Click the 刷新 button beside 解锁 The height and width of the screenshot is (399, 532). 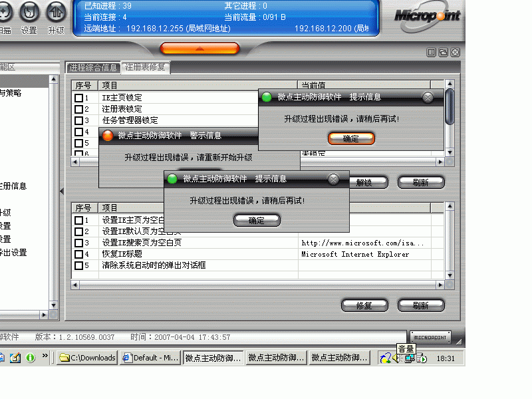click(x=421, y=182)
